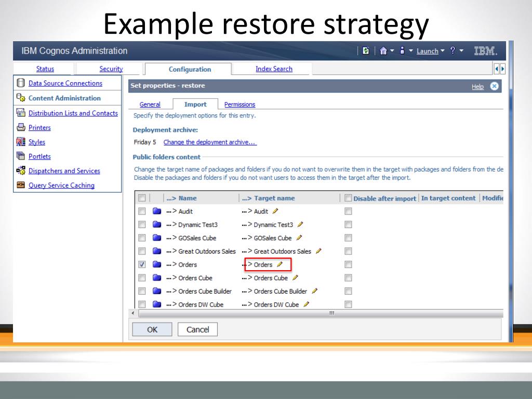The image size is (532, 399).
Task: Click the Styles icon
Action: [21, 141]
